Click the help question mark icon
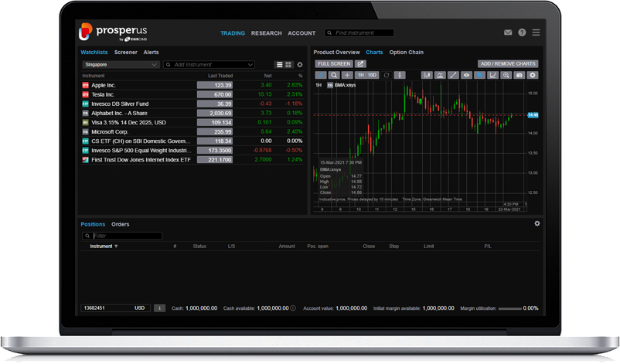 click(x=522, y=33)
